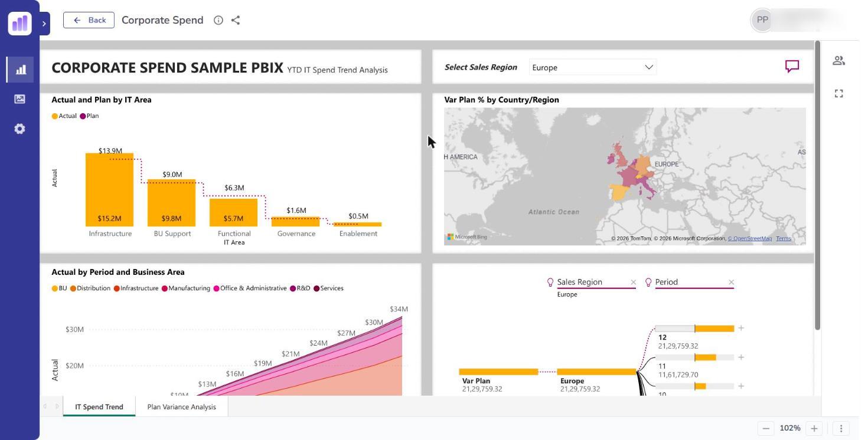Go back using the Back button
Viewport: 868px width, 440px height.
click(x=89, y=20)
